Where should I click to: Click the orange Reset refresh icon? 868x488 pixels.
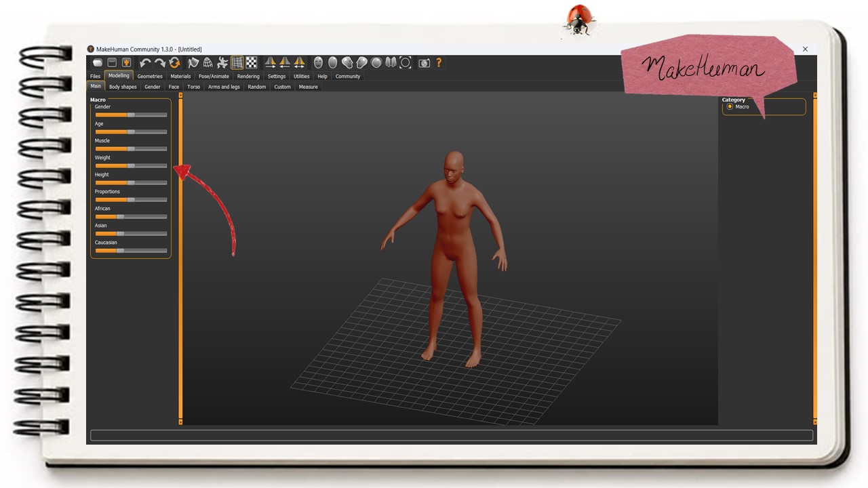point(174,63)
